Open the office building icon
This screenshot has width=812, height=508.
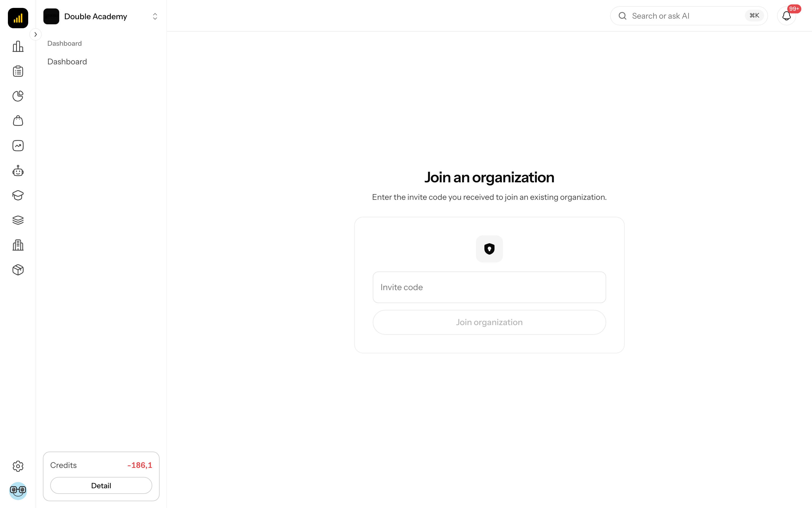(x=18, y=245)
